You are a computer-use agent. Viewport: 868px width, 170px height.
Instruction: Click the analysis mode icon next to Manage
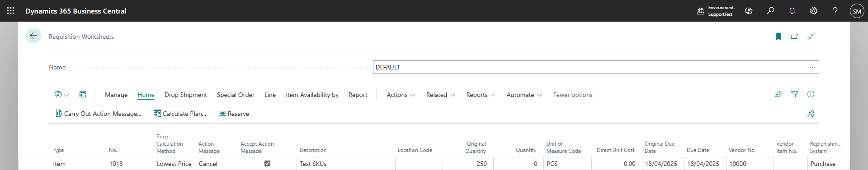click(x=83, y=95)
